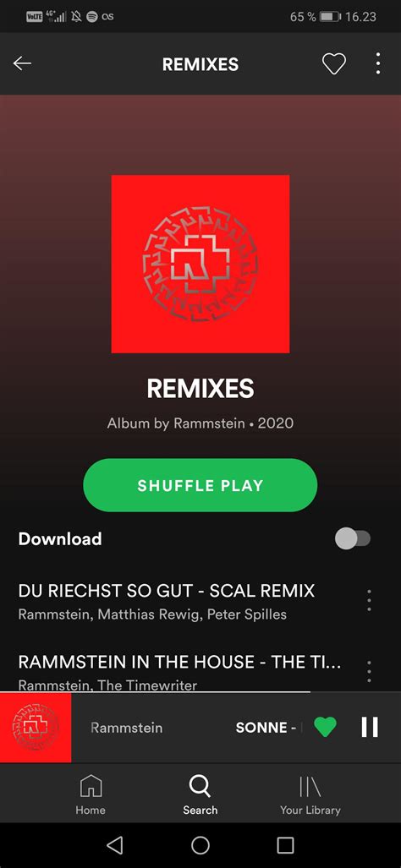Pause the currently playing song

[x=370, y=727]
